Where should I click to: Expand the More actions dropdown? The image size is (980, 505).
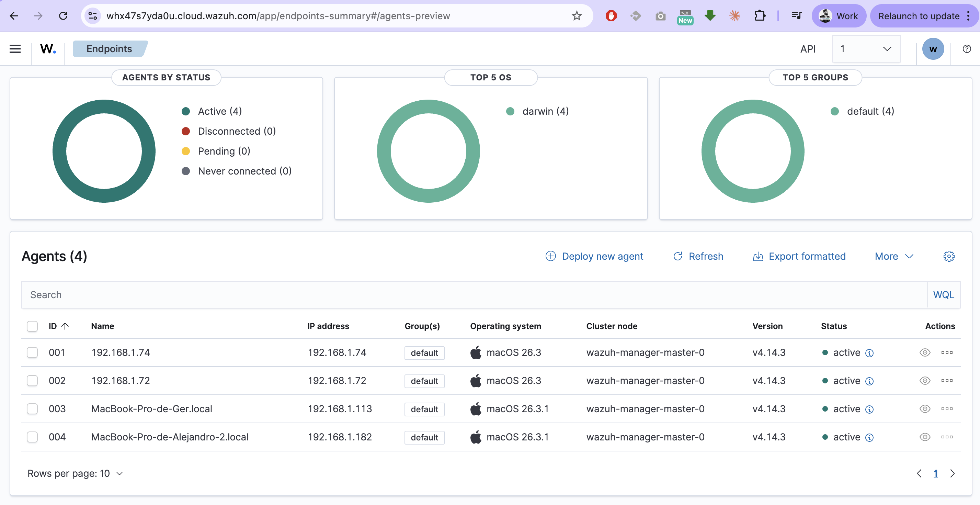coord(893,256)
